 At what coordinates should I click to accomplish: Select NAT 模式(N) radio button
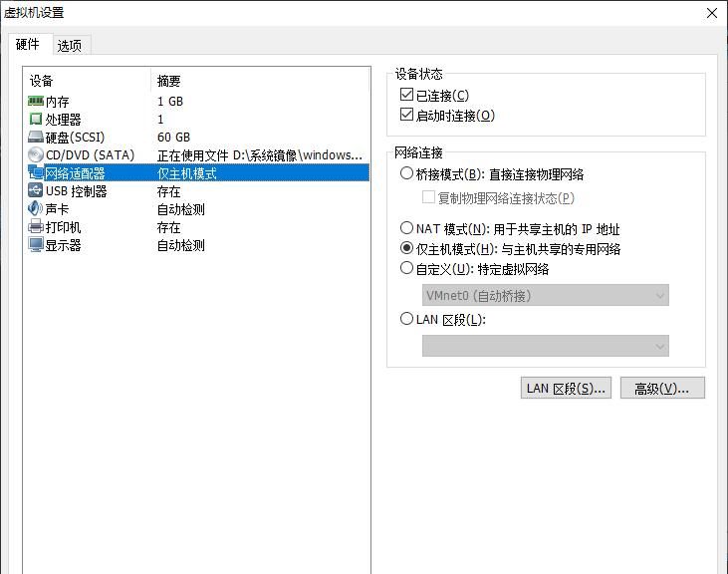pyautogui.click(x=406, y=228)
